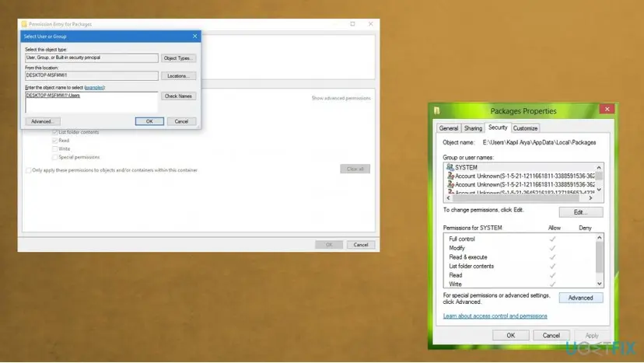Click the permissions list vertical scrollbar thumb
Screen dimensions: 644x363
coord(599,257)
